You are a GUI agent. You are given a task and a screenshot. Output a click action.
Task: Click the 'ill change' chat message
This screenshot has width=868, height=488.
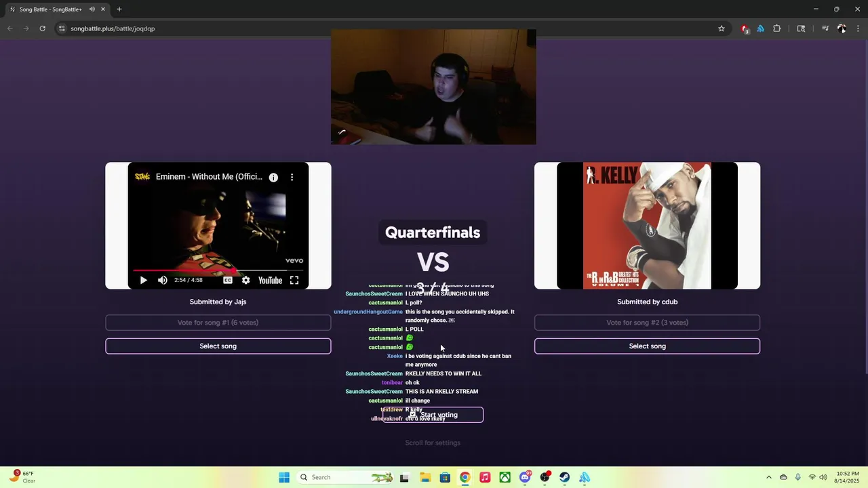[418, 401]
